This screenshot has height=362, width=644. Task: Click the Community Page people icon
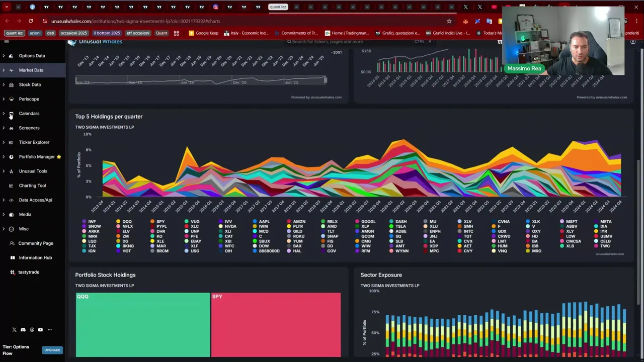click(13, 243)
